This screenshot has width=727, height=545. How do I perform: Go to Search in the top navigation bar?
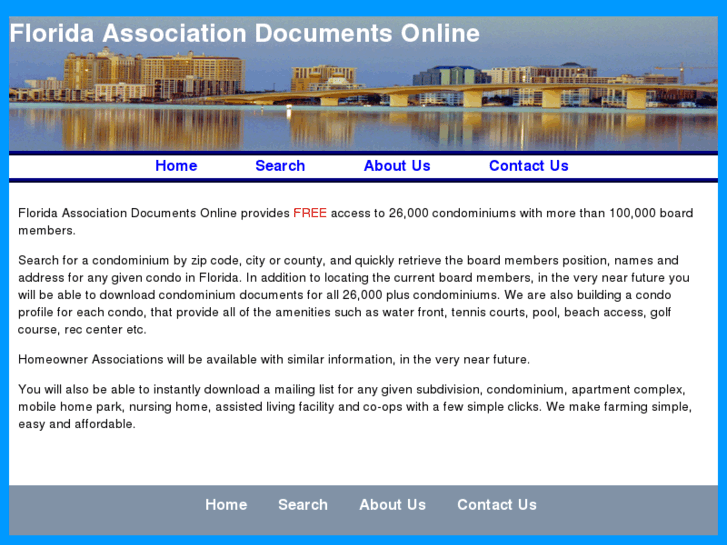coord(280,166)
